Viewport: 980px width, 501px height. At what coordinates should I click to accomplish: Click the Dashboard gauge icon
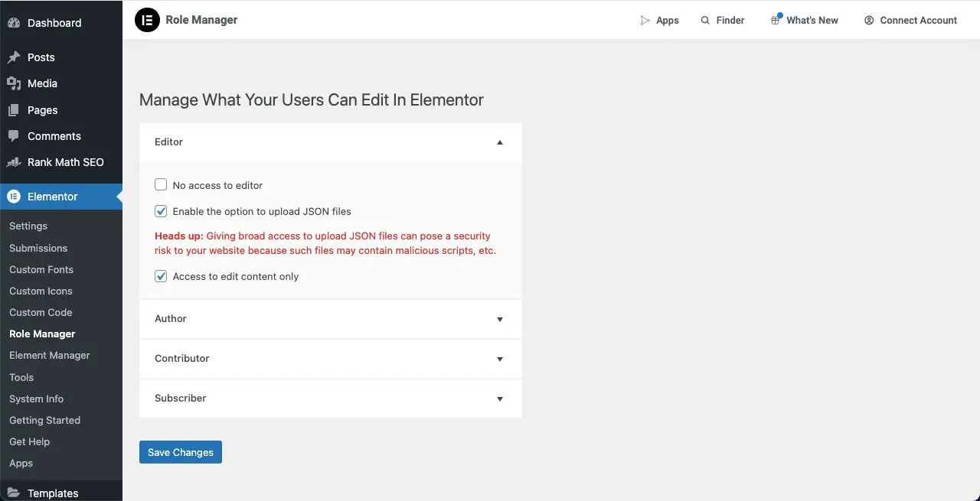pos(14,23)
